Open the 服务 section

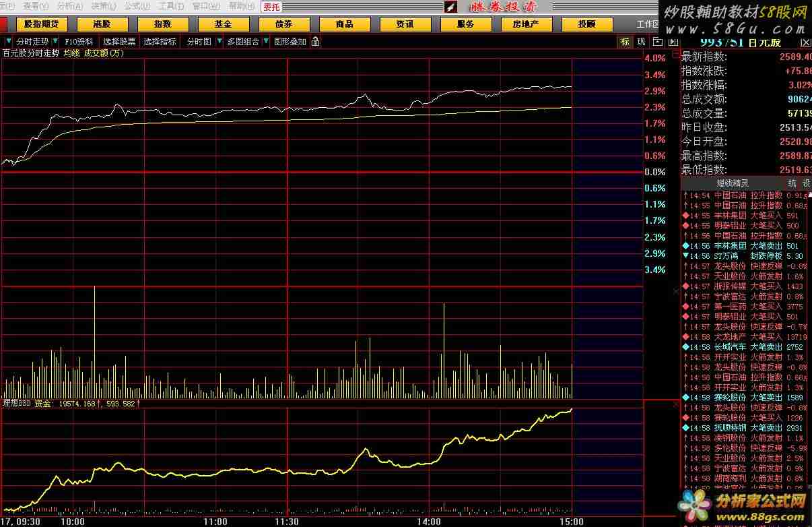pos(465,24)
